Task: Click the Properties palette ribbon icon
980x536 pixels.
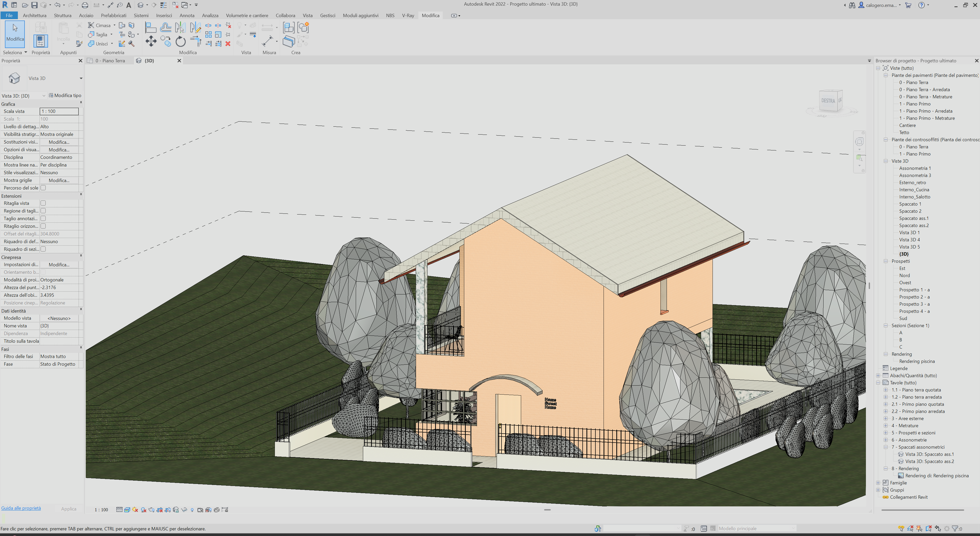Action: tap(40, 41)
